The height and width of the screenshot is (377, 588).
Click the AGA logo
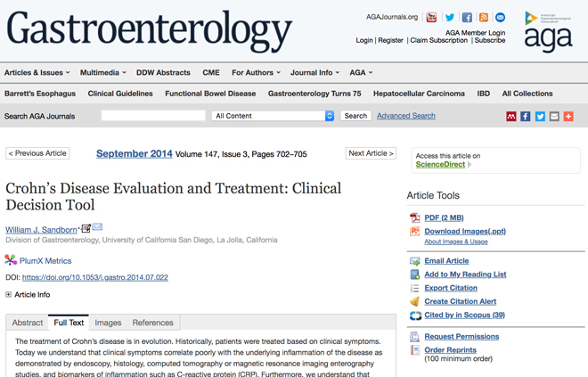click(x=548, y=31)
